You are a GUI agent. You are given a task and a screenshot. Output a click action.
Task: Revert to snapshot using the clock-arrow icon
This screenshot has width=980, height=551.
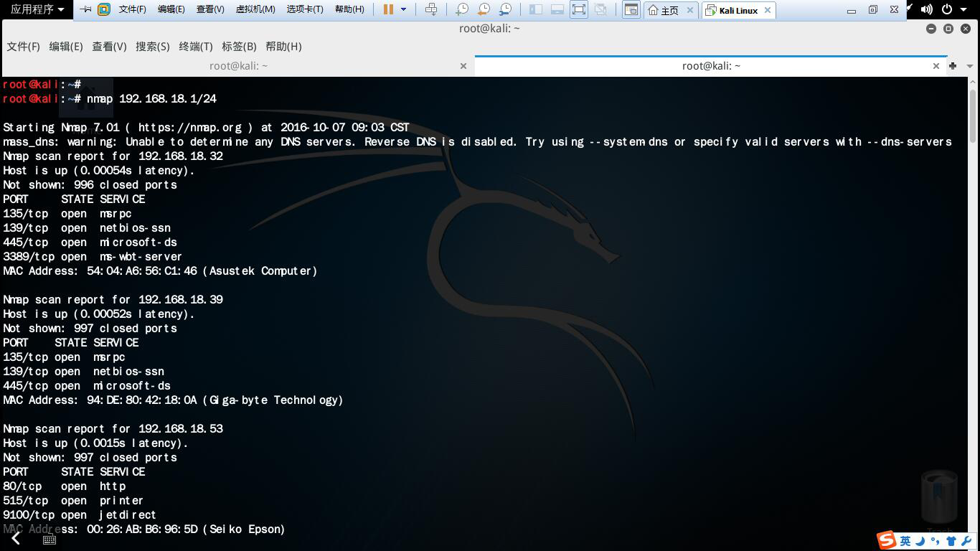(x=484, y=9)
